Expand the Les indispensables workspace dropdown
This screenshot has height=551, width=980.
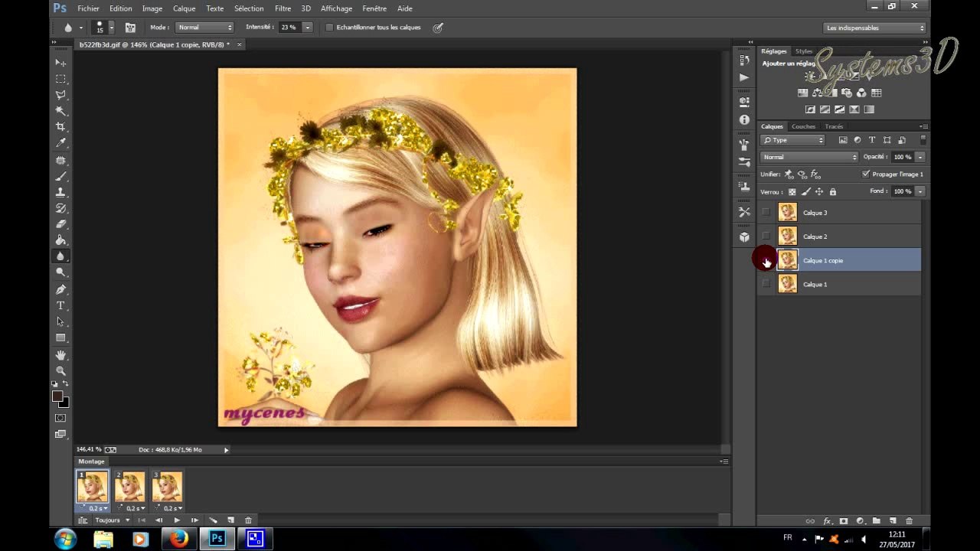[x=875, y=28]
